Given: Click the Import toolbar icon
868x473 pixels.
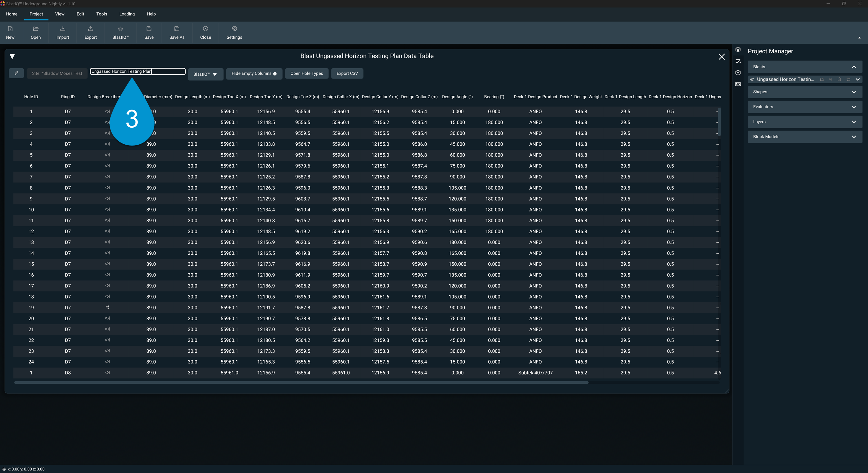Looking at the screenshot, I should (x=63, y=29).
